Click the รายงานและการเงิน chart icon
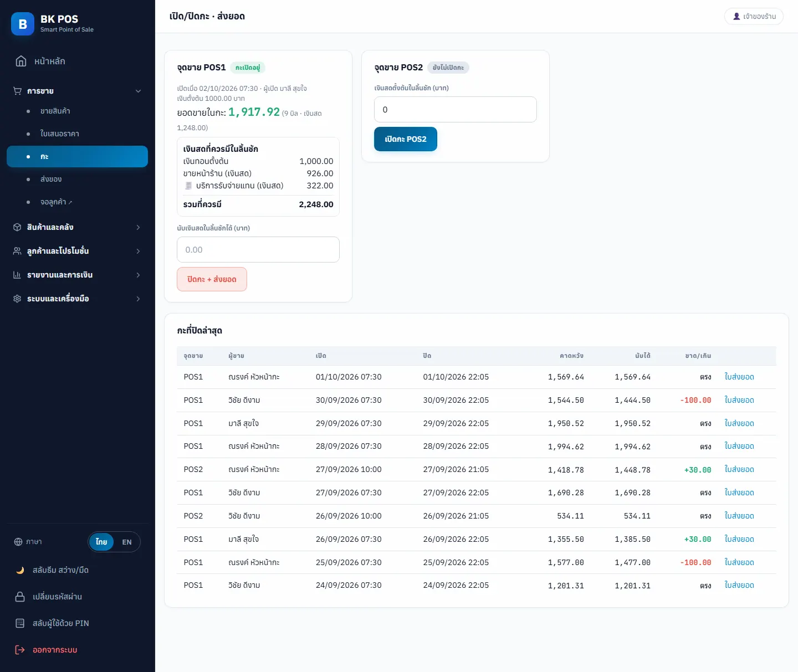Screen dimensions: 798x672 pos(17,275)
